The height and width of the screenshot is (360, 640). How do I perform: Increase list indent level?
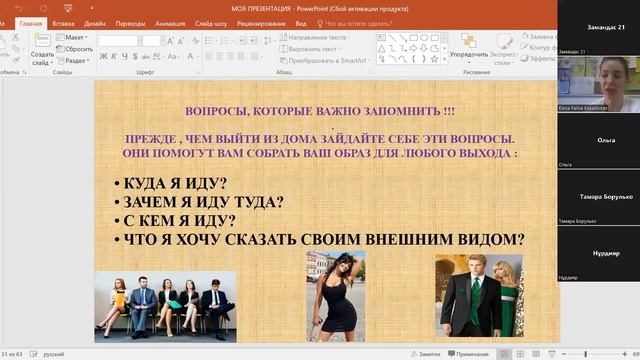point(253,40)
